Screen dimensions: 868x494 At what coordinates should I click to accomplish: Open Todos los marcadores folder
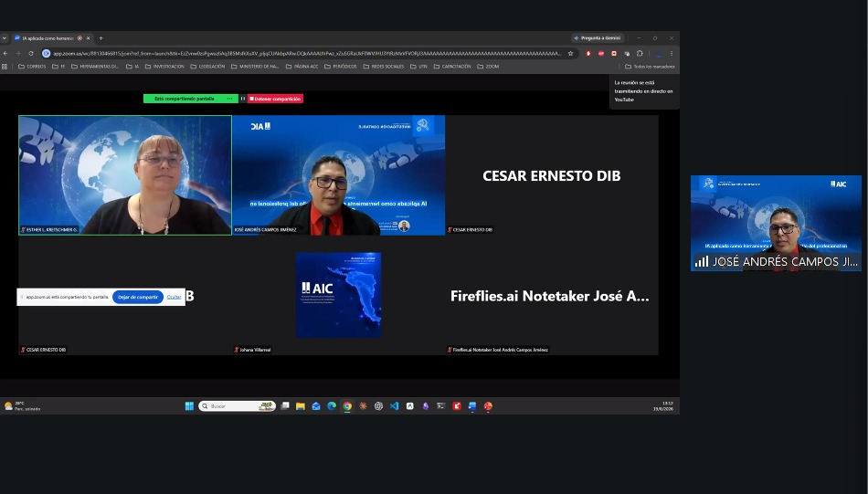(x=650, y=67)
